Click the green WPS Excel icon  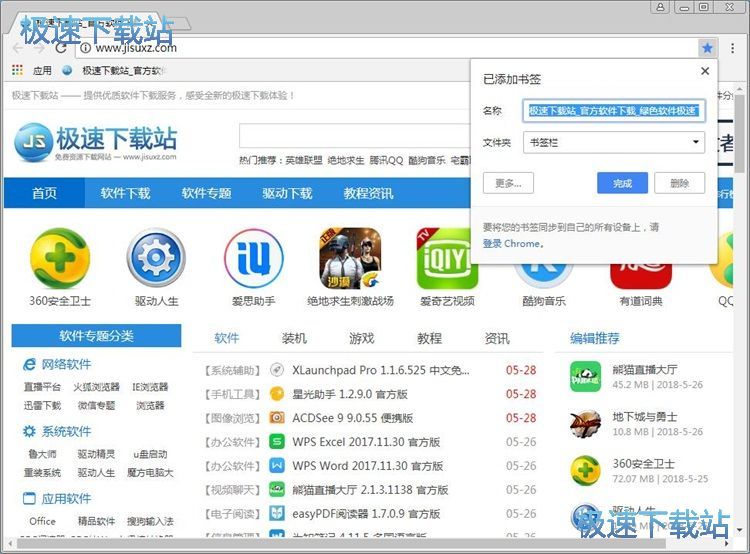point(276,442)
